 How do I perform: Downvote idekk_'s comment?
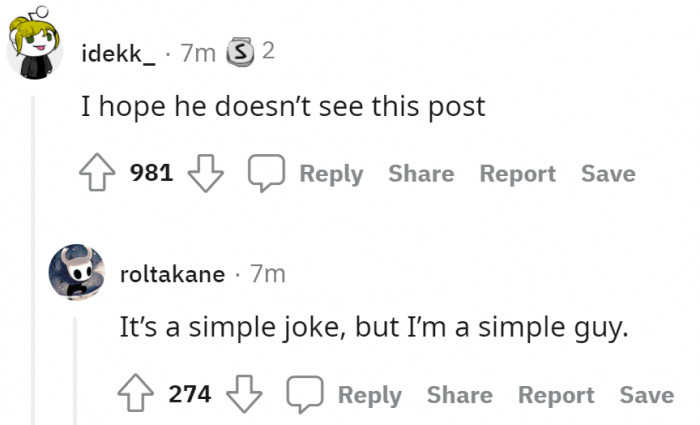(204, 174)
